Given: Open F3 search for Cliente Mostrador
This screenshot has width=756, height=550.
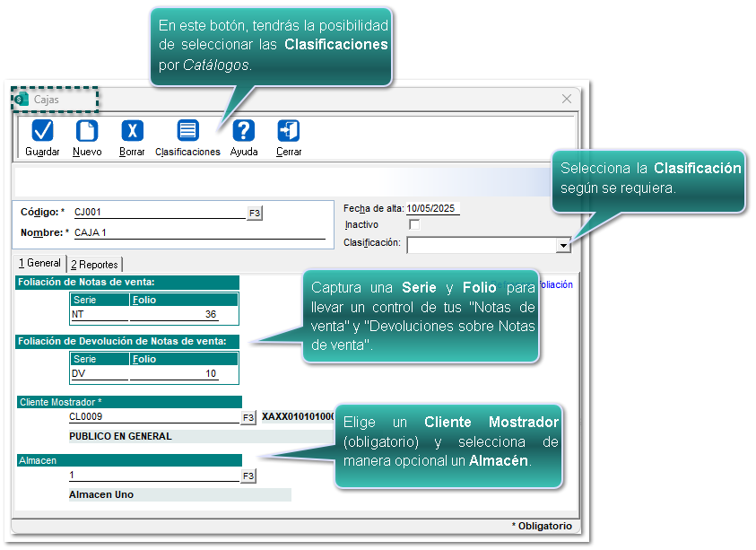Looking at the screenshot, I should (x=249, y=418).
